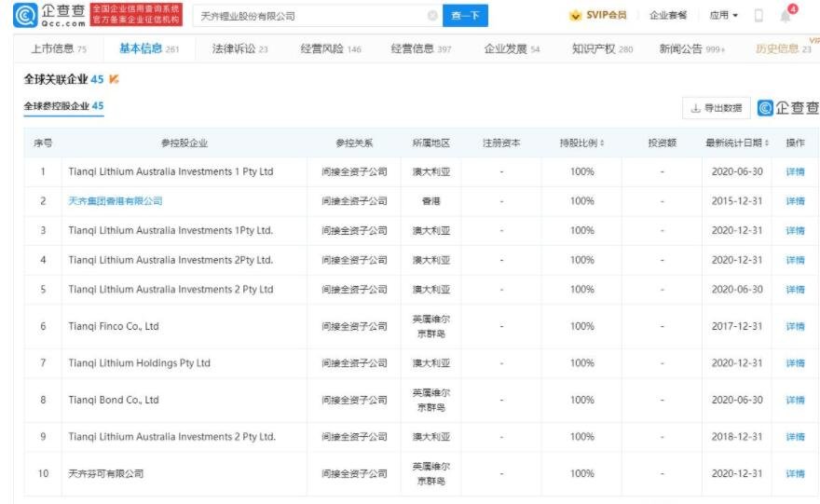Click the red 全国企业信用查询系统 banner
The width and height of the screenshot is (820, 504).
pyautogui.click(x=136, y=15)
